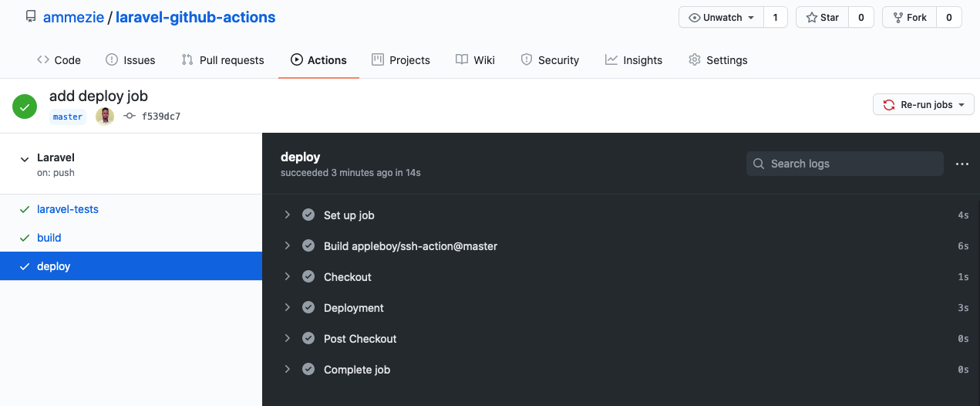
Task: Click the repository book icon
Action: 31,17
